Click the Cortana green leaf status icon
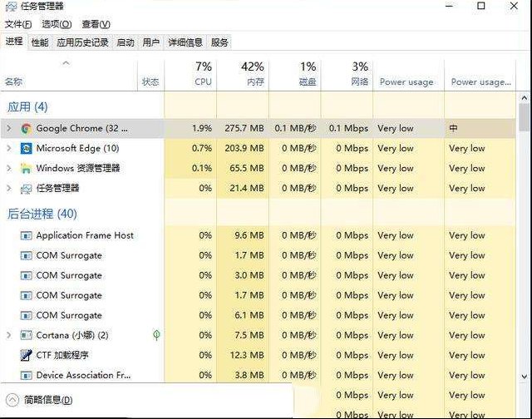 (x=156, y=335)
